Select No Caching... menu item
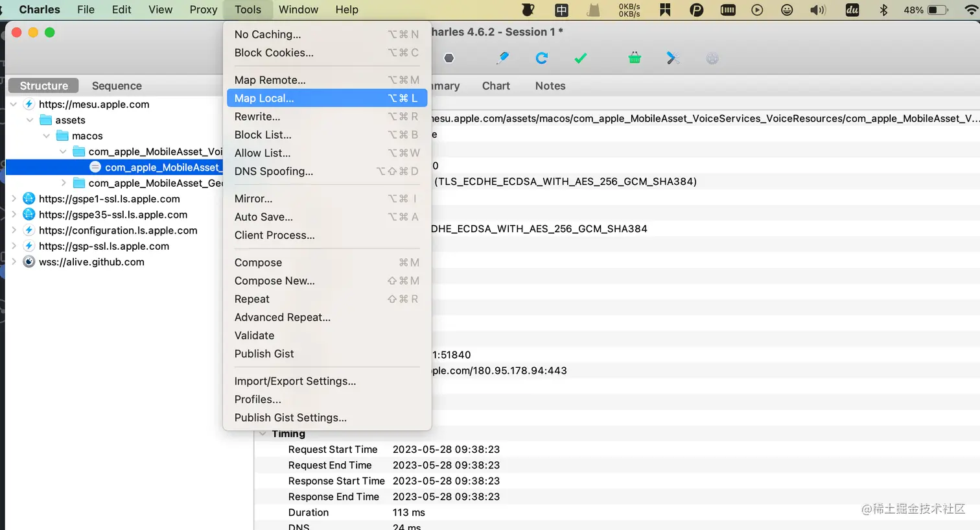This screenshot has width=980, height=530. [327, 34]
